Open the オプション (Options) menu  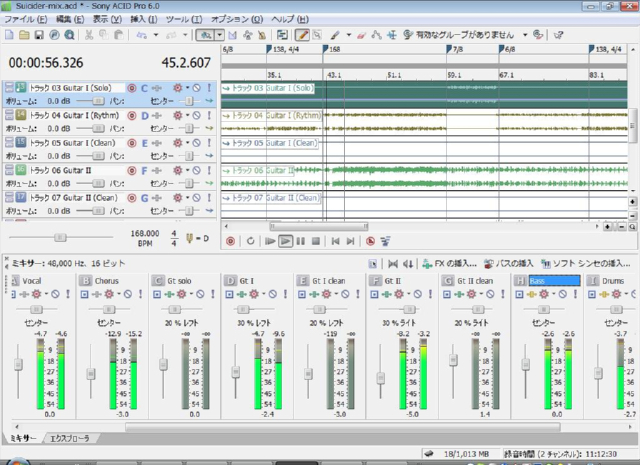pos(230,19)
